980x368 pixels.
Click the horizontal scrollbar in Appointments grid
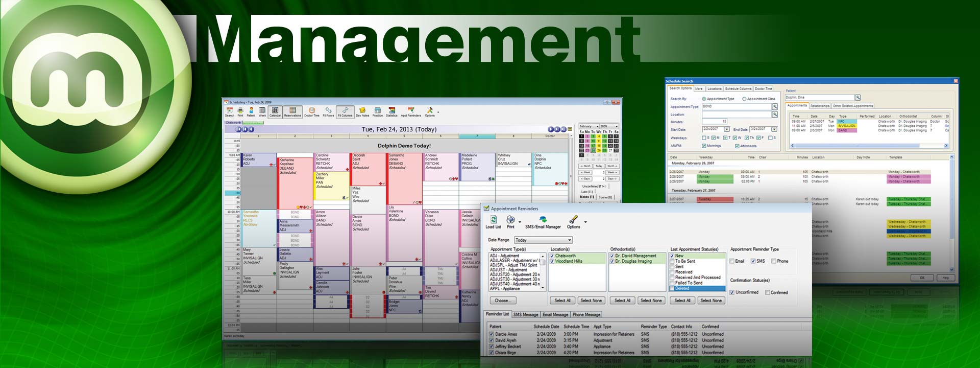pos(869,146)
